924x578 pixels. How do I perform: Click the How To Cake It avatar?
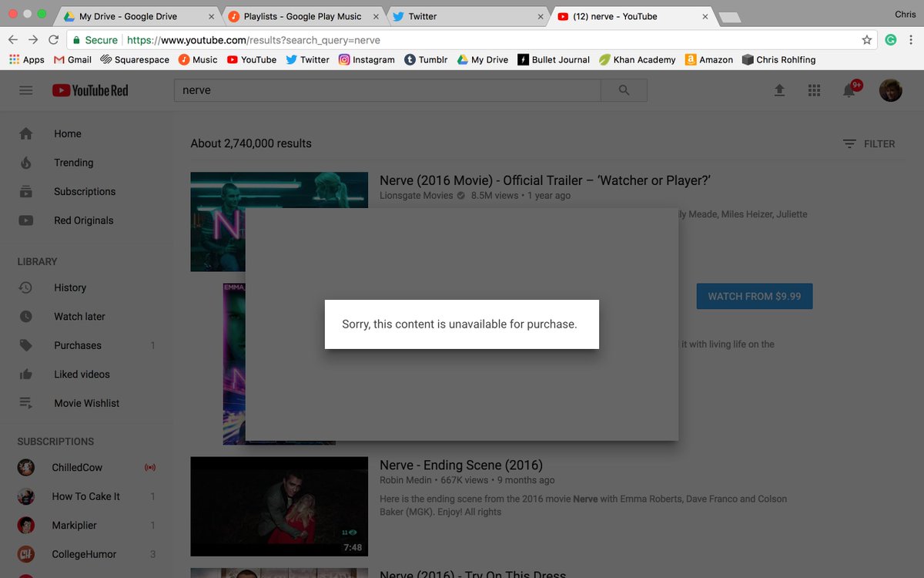coord(26,496)
